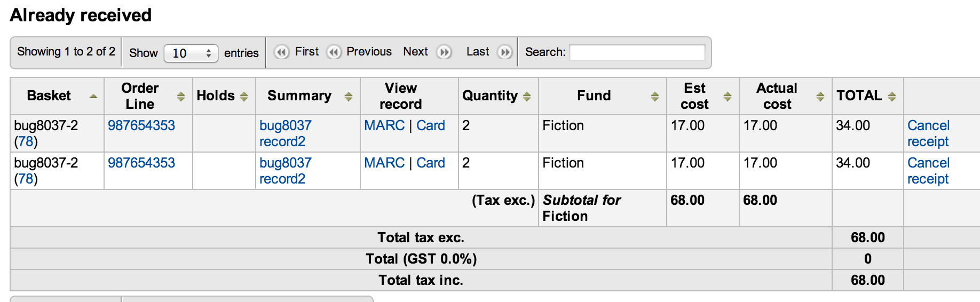Click the Previous page arrow icon
This screenshot has width=980, height=302.
point(334,52)
